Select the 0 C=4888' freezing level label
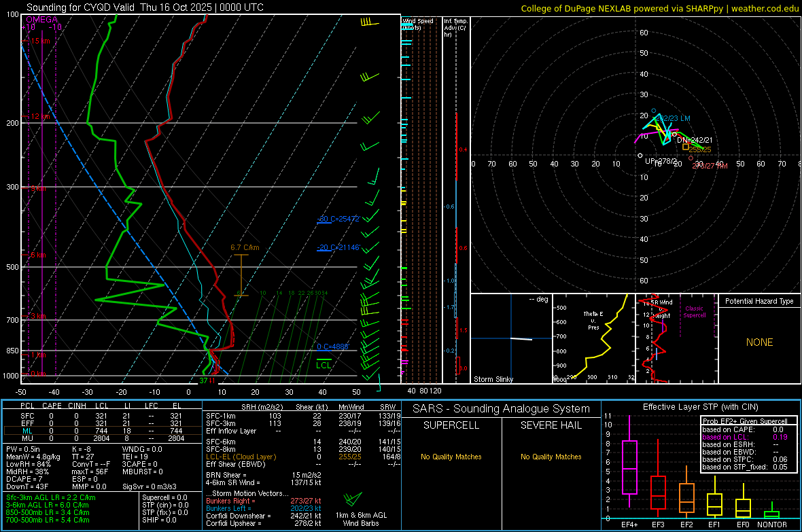 pos(332,347)
